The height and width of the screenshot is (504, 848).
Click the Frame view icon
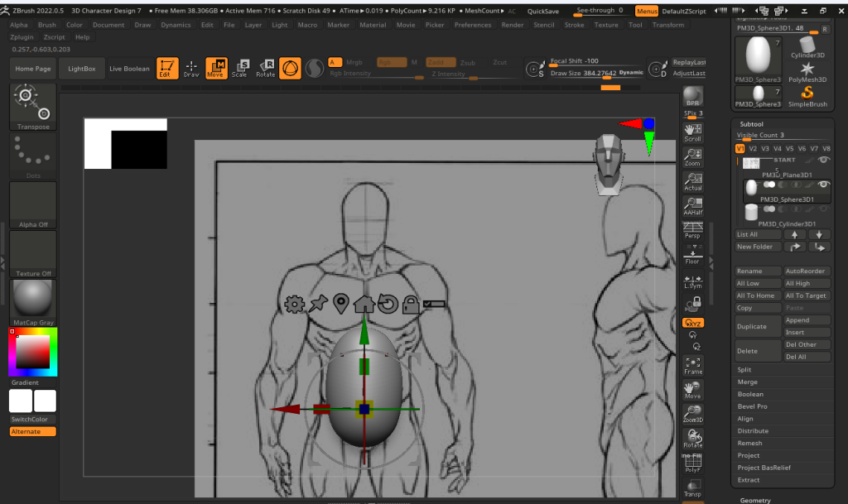pos(693,365)
